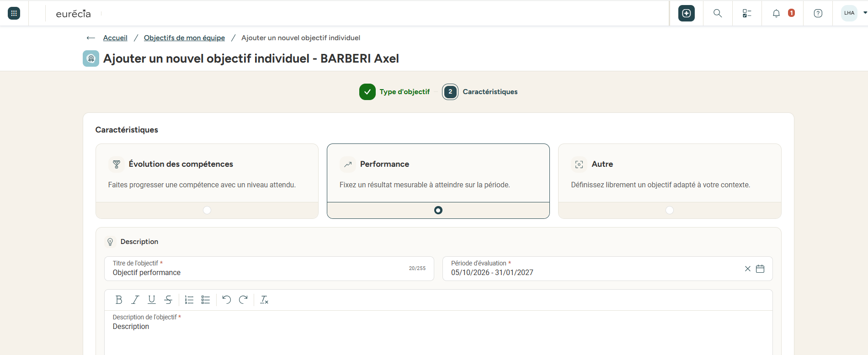
Task: Open the apps grid menu
Action: pos(14,13)
